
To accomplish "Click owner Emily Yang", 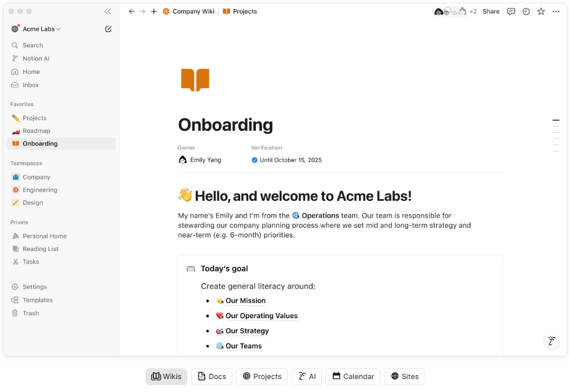I will coord(199,160).
